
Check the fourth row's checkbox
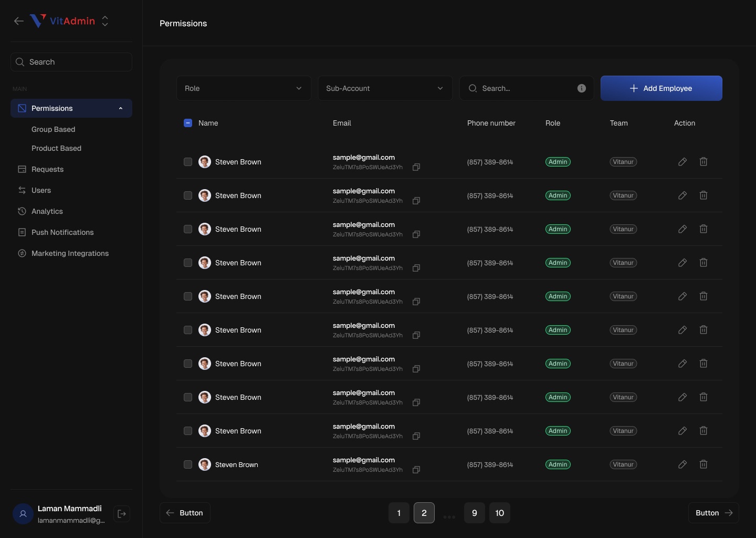188,263
